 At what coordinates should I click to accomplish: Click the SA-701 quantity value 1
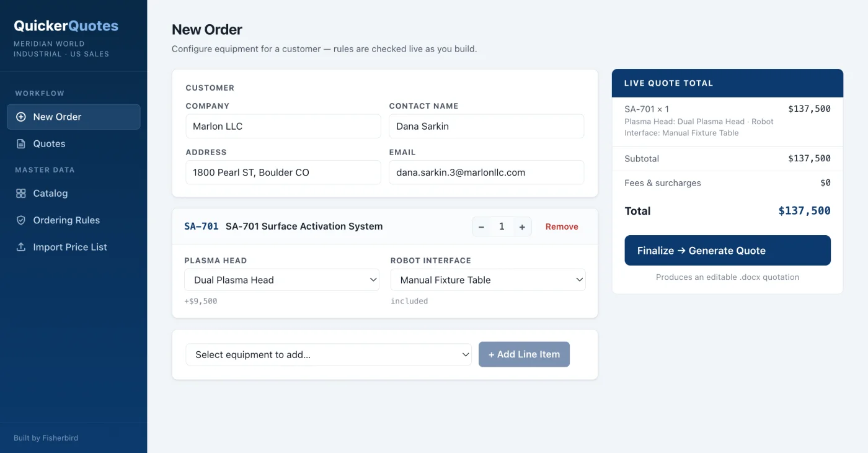click(x=502, y=227)
